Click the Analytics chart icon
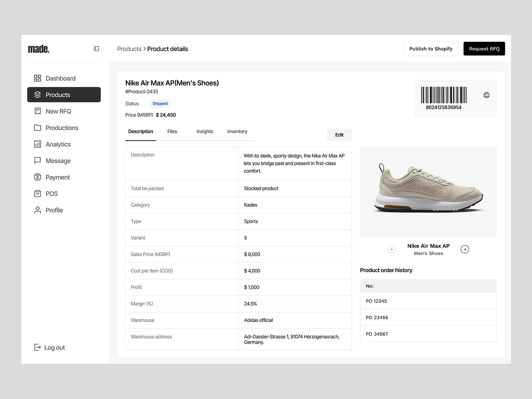This screenshot has height=399, width=532. (x=38, y=144)
